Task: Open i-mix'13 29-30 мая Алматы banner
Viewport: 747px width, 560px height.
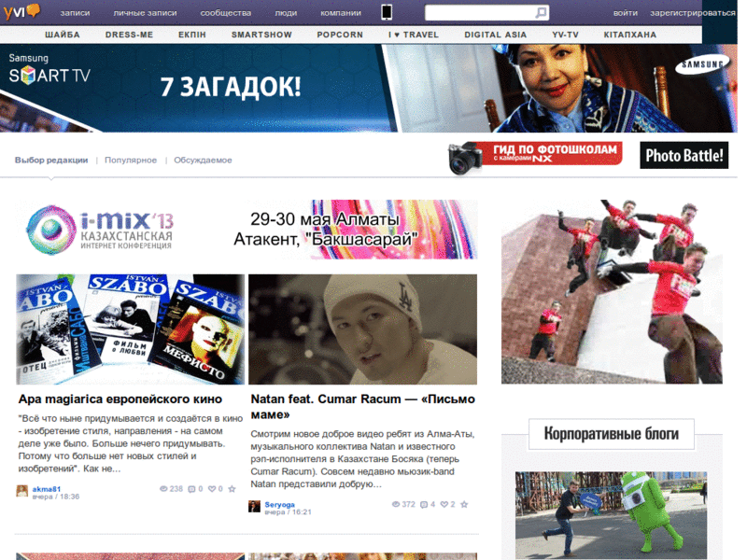Action: [x=247, y=230]
